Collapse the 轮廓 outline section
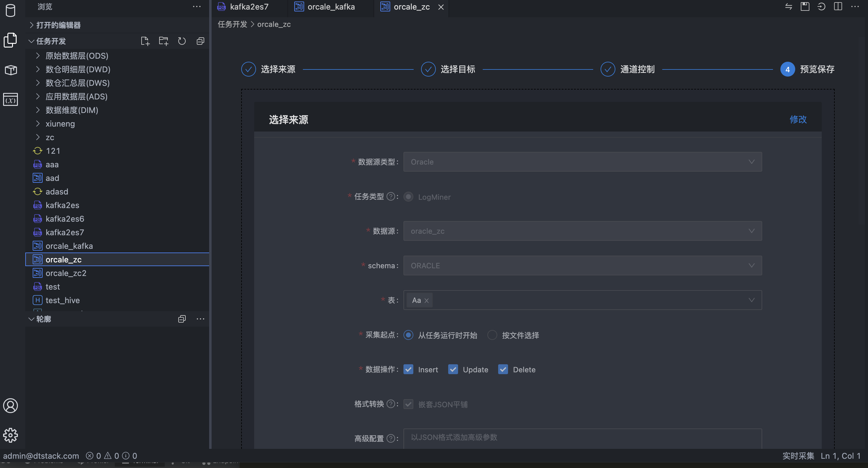 click(x=31, y=319)
